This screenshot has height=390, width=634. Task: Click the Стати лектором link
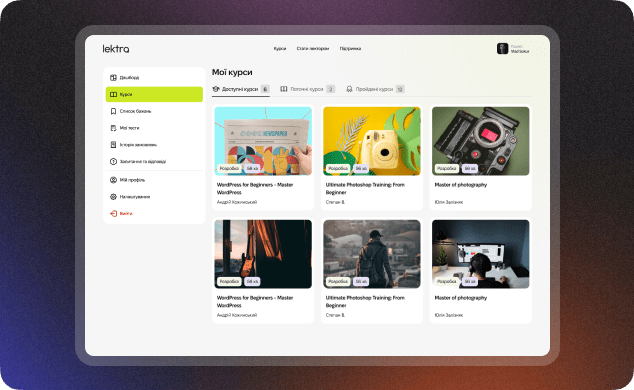pyautogui.click(x=313, y=48)
